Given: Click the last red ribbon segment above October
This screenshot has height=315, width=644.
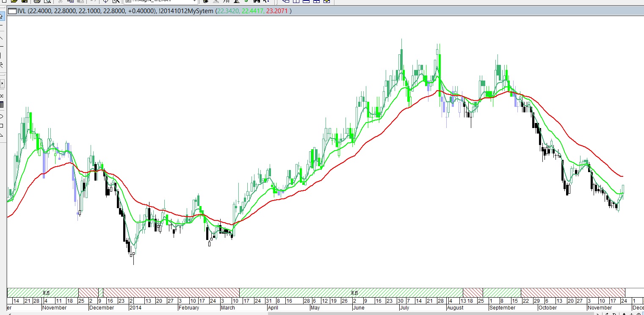Looking at the screenshot, I should point(573,293).
